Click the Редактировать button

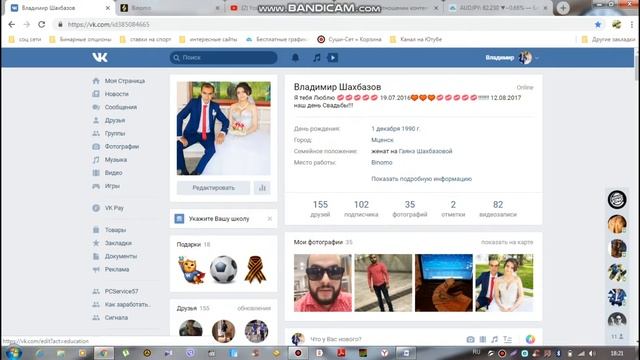pyautogui.click(x=213, y=188)
